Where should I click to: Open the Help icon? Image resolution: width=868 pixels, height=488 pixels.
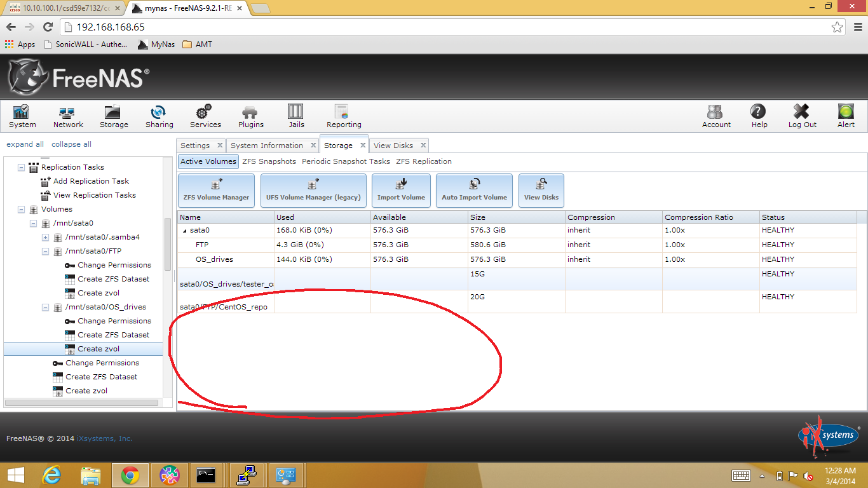pyautogui.click(x=759, y=117)
